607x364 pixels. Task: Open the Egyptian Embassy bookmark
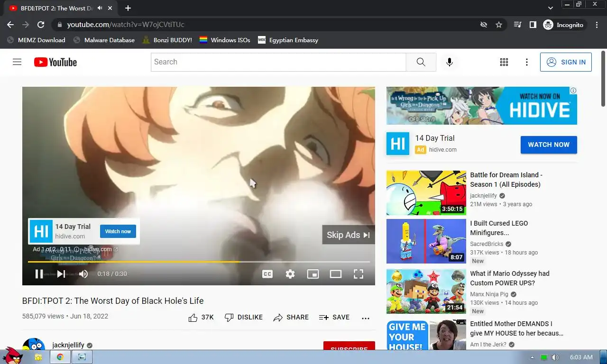[x=288, y=40]
